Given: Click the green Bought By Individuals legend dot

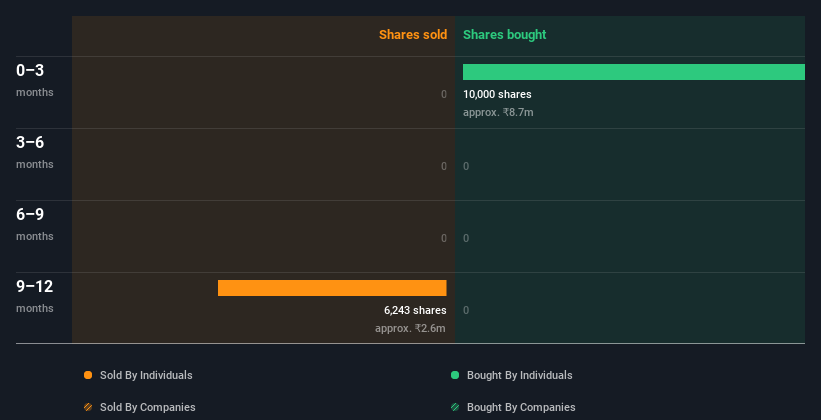Looking at the screenshot, I should click(x=455, y=375).
